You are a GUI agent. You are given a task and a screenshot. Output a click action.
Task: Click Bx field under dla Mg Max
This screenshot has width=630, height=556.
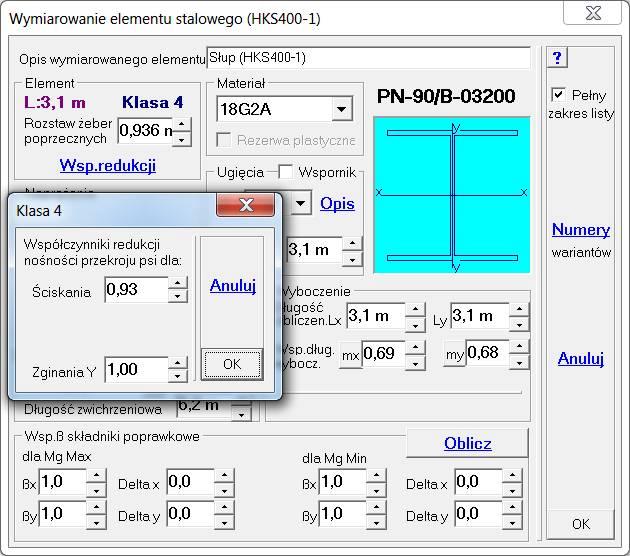pyautogui.click(x=62, y=481)
